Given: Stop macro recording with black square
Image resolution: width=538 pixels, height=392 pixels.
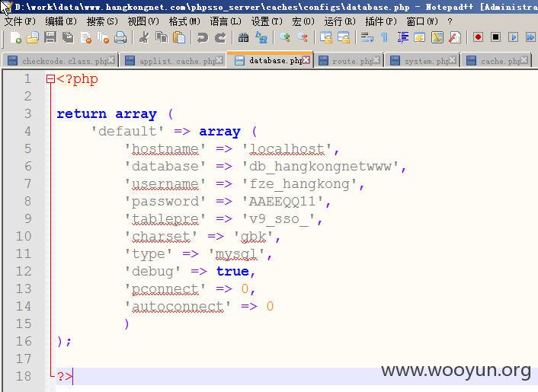Looking at the screenshot, I should [495, 37].
